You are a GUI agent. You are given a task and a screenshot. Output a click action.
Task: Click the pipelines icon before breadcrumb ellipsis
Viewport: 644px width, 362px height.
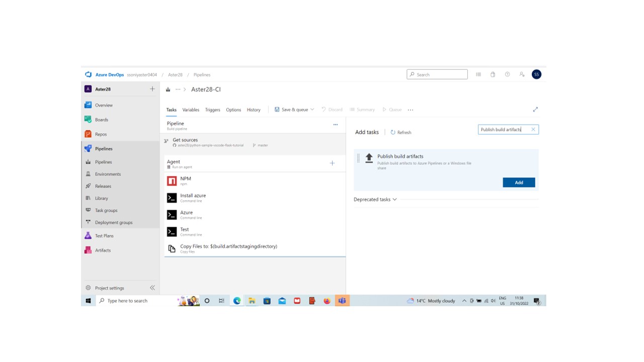[x=168, y=89]
